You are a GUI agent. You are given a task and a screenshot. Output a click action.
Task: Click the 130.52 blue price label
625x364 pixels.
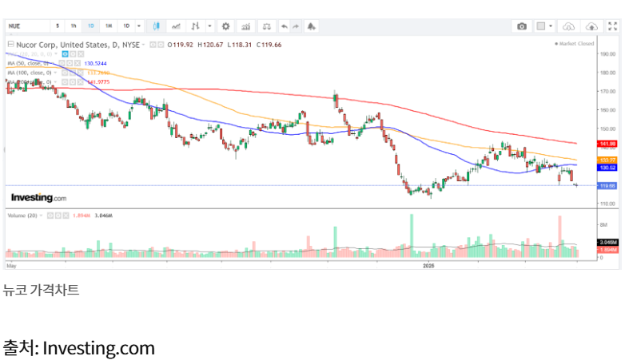tap(607, 168)
